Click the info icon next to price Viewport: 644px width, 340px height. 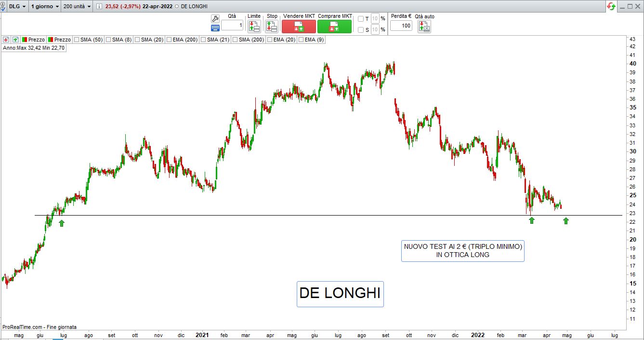point(99,7)
